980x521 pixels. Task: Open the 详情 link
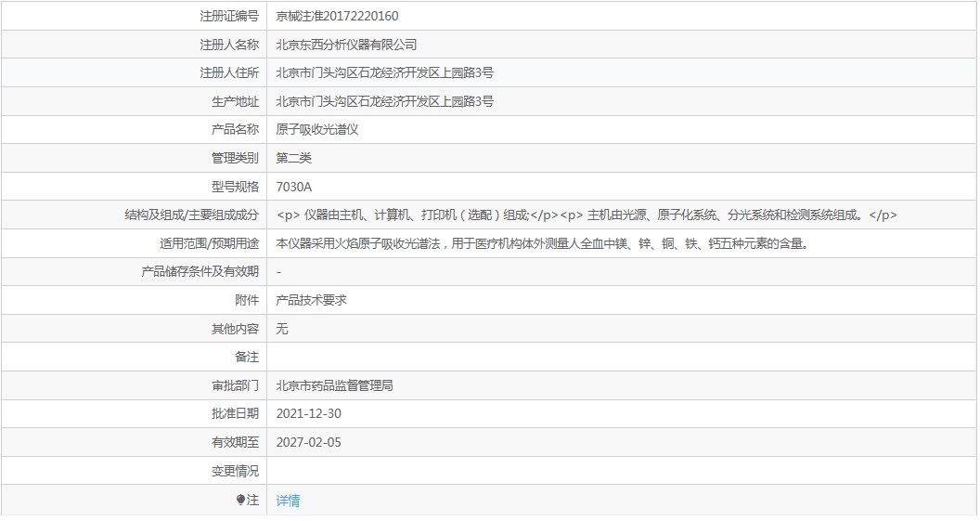pyautogui.click(x=288, y=500)
